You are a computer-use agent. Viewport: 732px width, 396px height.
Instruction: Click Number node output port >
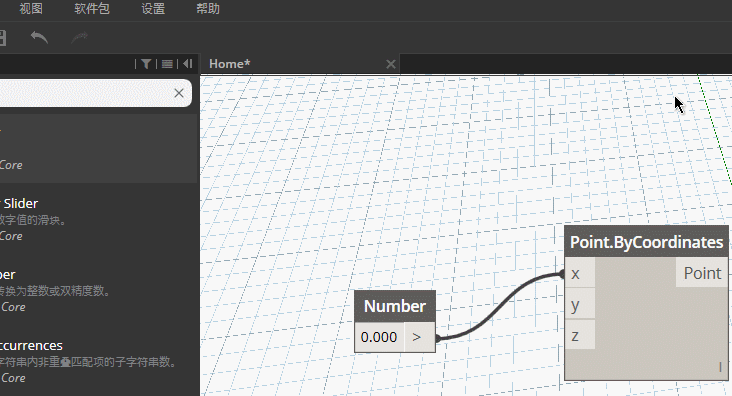pyautogui.click(x=419, y=337)
